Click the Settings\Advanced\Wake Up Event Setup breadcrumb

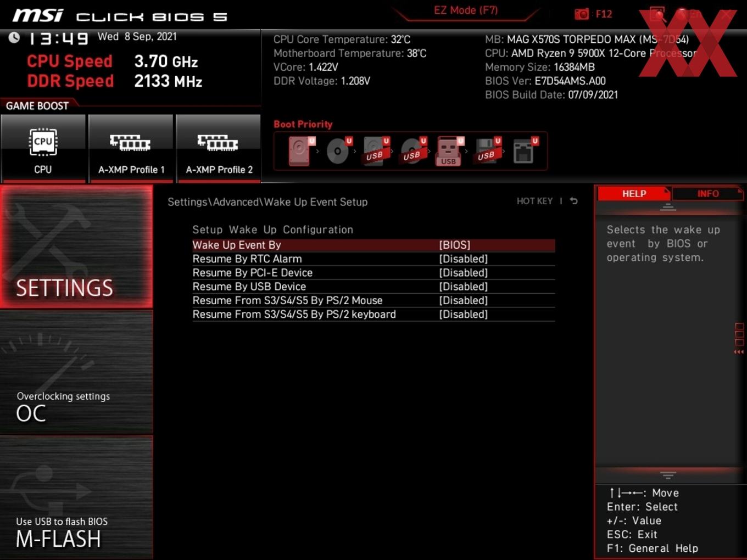point(267,201)
